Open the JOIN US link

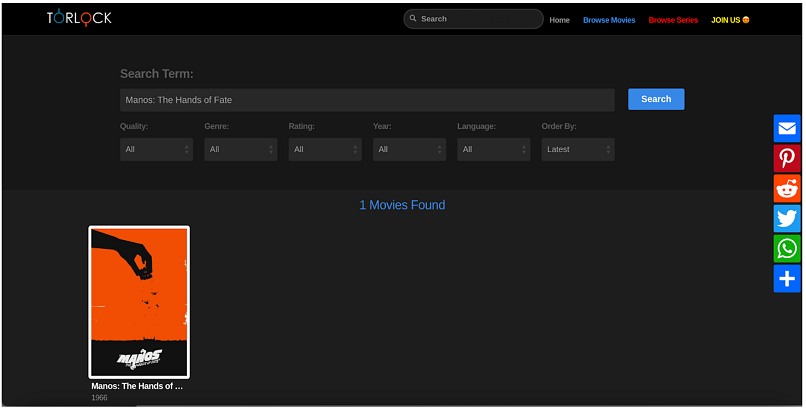[x=730, y=20]
